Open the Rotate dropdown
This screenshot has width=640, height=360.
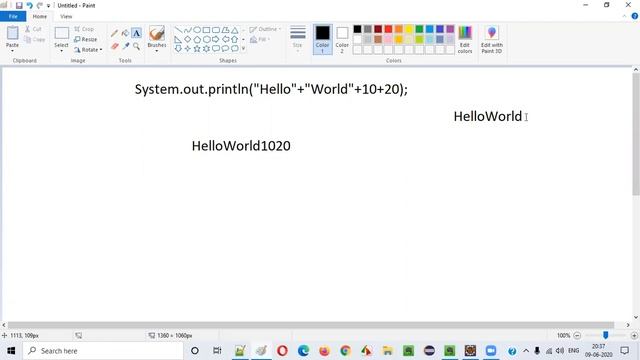pyautogui.click(x=88, y=50)
